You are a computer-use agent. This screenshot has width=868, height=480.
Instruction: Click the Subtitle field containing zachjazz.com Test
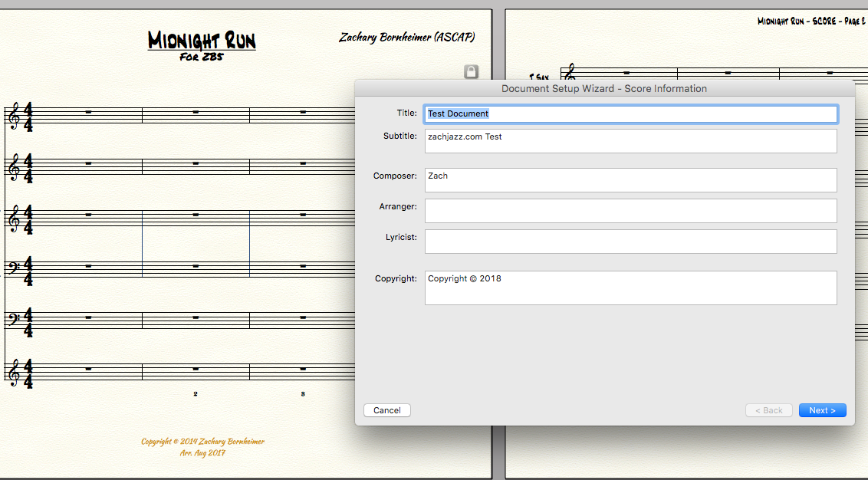click(630, 141)
